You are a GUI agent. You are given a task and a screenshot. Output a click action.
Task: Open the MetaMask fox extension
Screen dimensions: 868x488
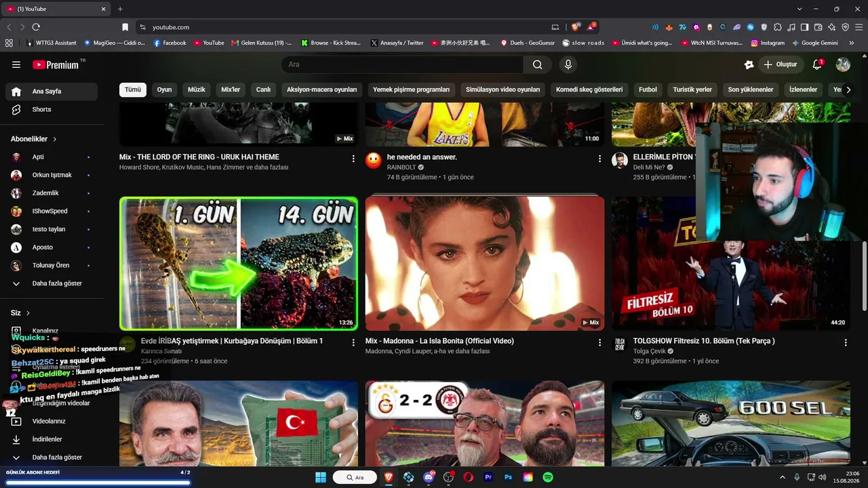669,27
